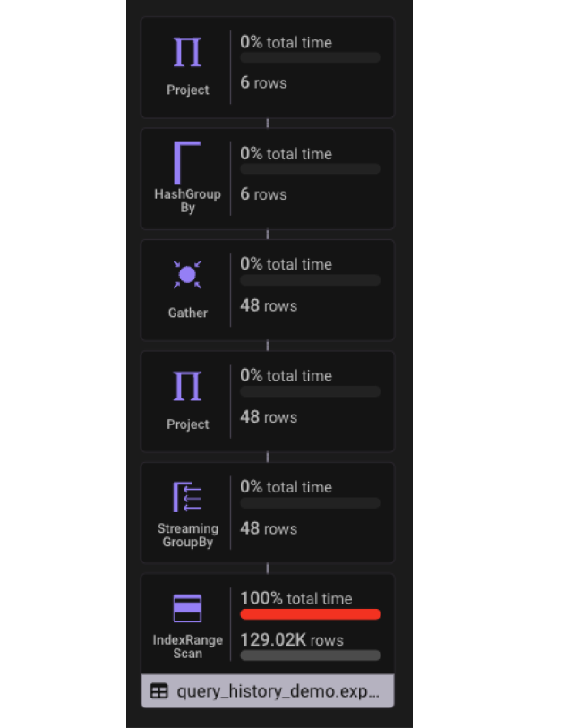Click the StreamingGroupBy operator icon
This screenshot has height=728, width=573.
(187, 497)
